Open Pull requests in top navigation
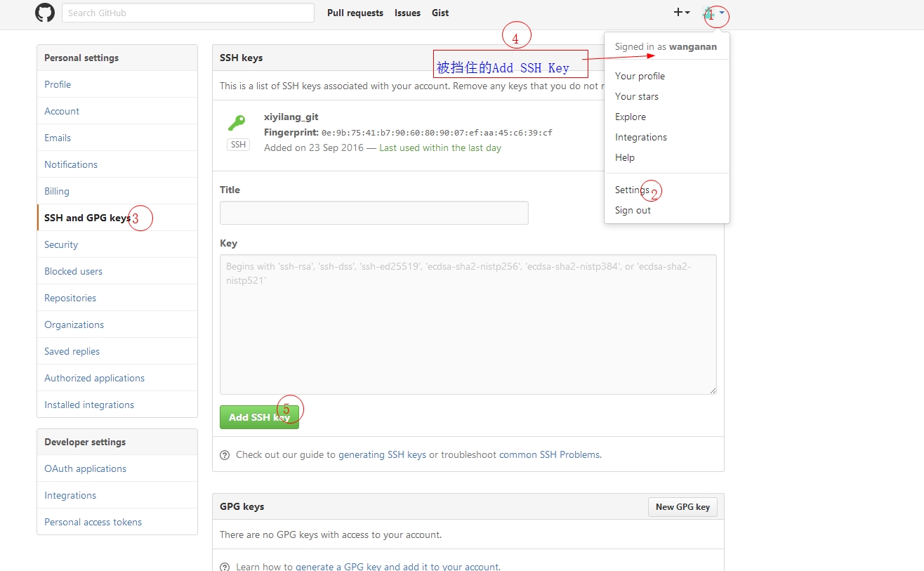Viewport: 924px width, 571px height. (x=355, y=13)
